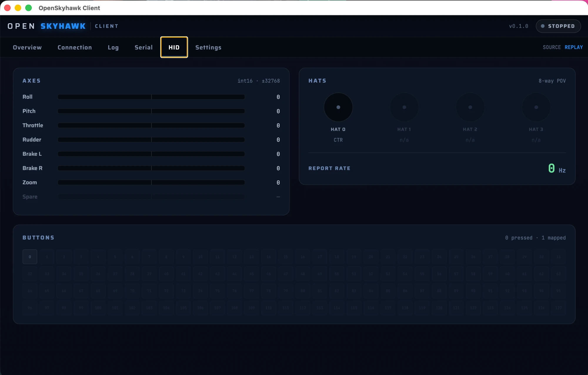Click button cell 0 in grid
The width and height of the screenshot is (588, 375).
[30, 257]
